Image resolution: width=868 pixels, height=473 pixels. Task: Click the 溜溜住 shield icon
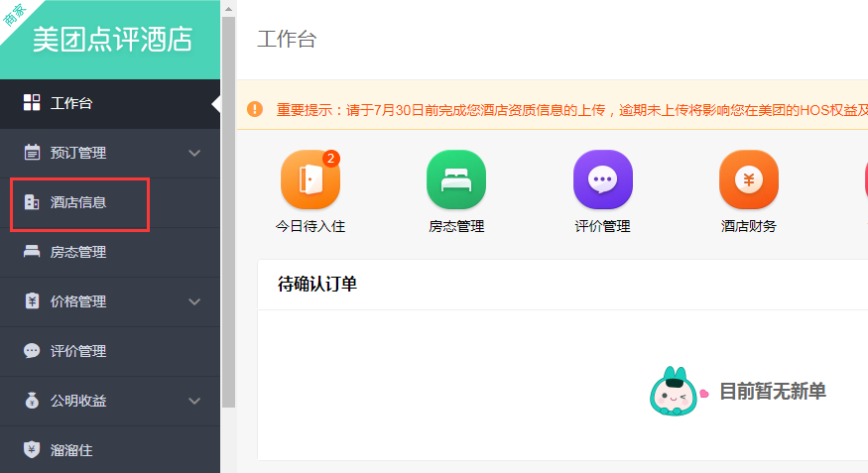(32, 449)
